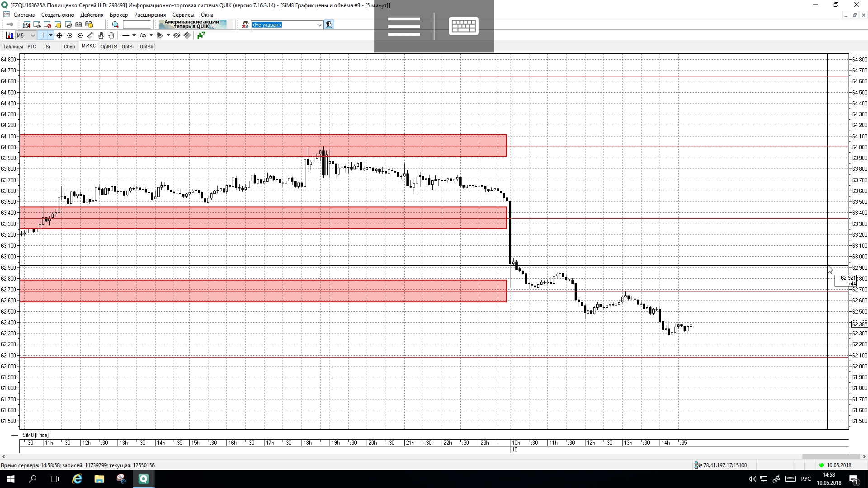Open the green volume bars indicator icon

point(201,35)
